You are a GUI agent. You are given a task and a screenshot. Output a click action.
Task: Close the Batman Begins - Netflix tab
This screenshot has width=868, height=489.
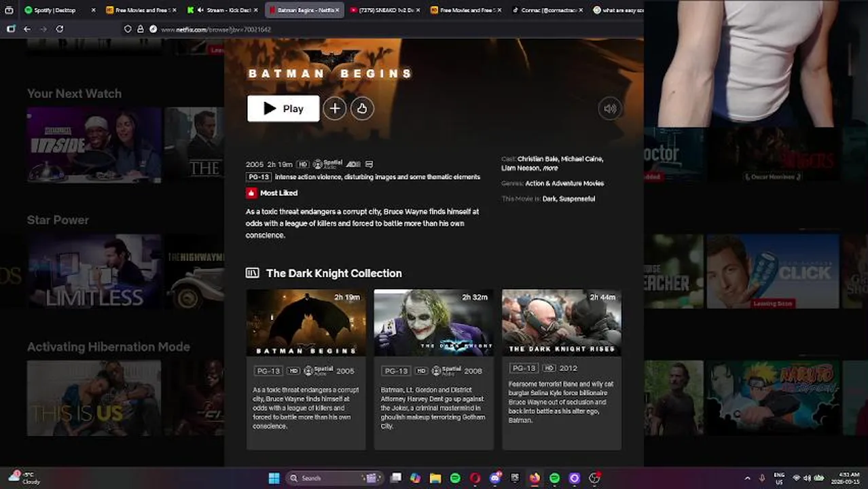coord(336,10)
